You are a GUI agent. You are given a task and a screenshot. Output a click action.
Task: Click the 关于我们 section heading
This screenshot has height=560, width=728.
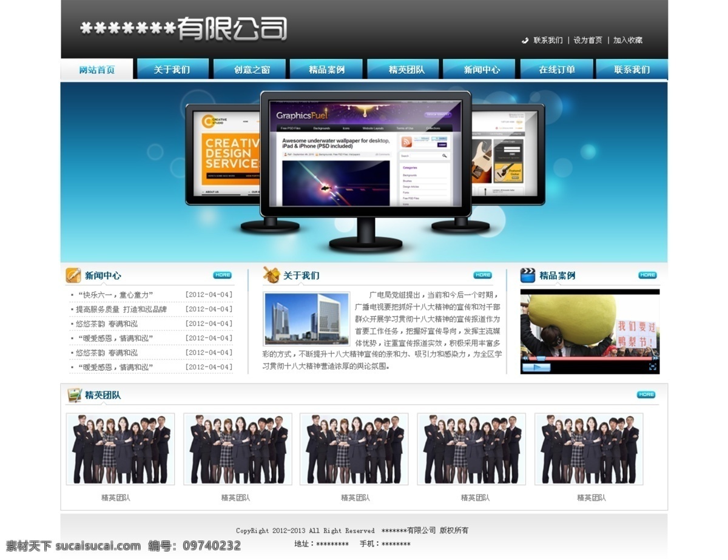(x=301, y=275)
